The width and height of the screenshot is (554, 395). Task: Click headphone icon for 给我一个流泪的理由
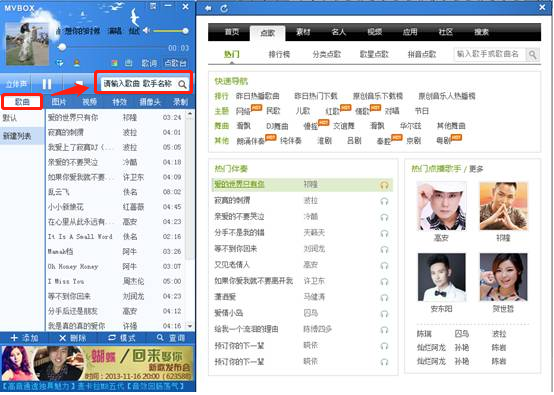384,330
